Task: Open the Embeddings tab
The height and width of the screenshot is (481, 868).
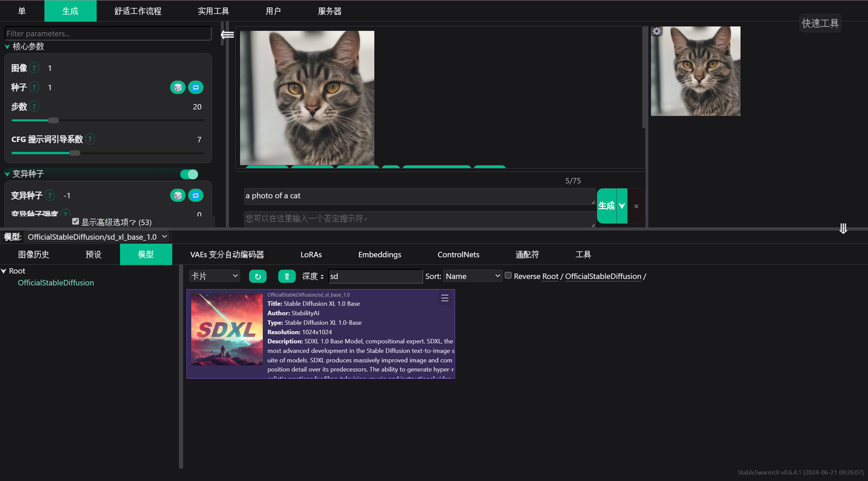Action: pyautogui.click(x=380, y=254)
